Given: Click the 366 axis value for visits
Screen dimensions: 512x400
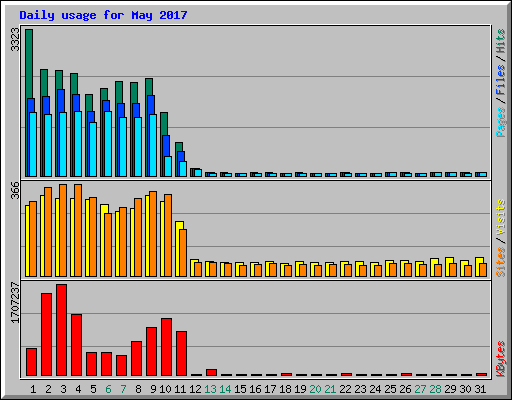Looking at the screenshot, I should coord(15,190).
